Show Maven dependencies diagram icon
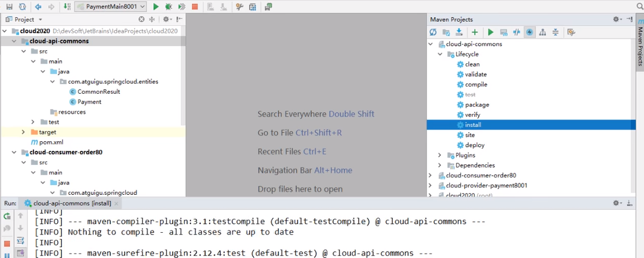Screen dimensions: 644x258 pyautogui.click(x=542, y=32)
